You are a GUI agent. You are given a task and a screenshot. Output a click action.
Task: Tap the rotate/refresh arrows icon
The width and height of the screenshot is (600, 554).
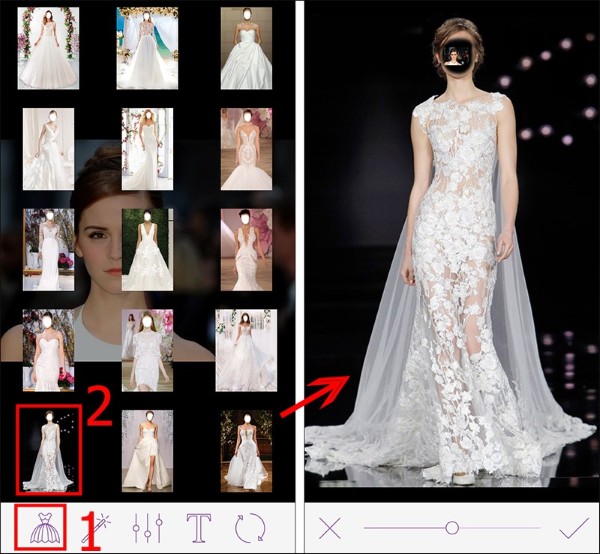pos(249,527)
